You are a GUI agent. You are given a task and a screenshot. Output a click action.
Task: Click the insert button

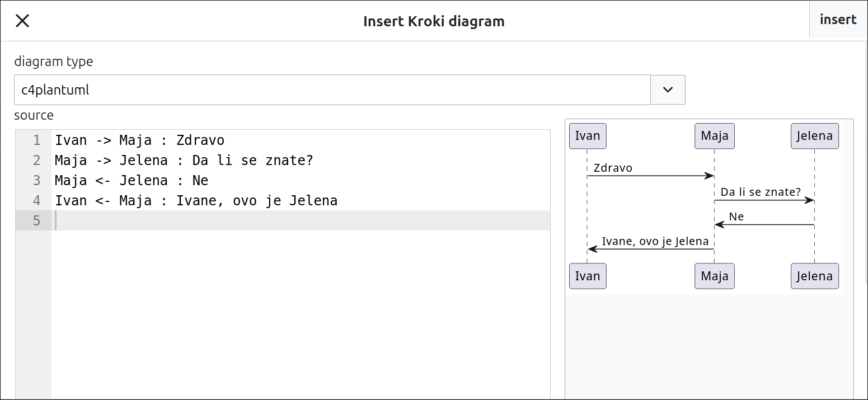coord(838,20)
